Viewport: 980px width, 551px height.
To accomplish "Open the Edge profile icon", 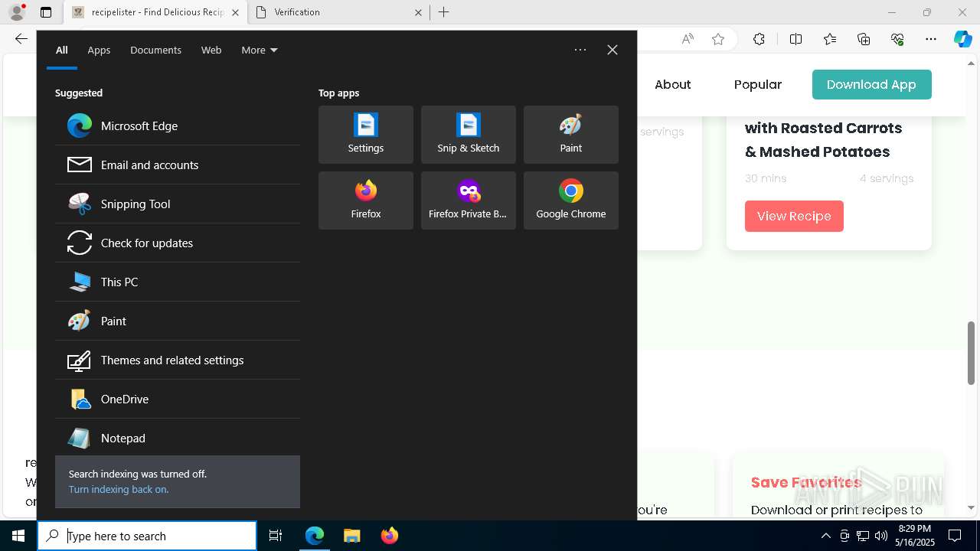I will point(16,12).
